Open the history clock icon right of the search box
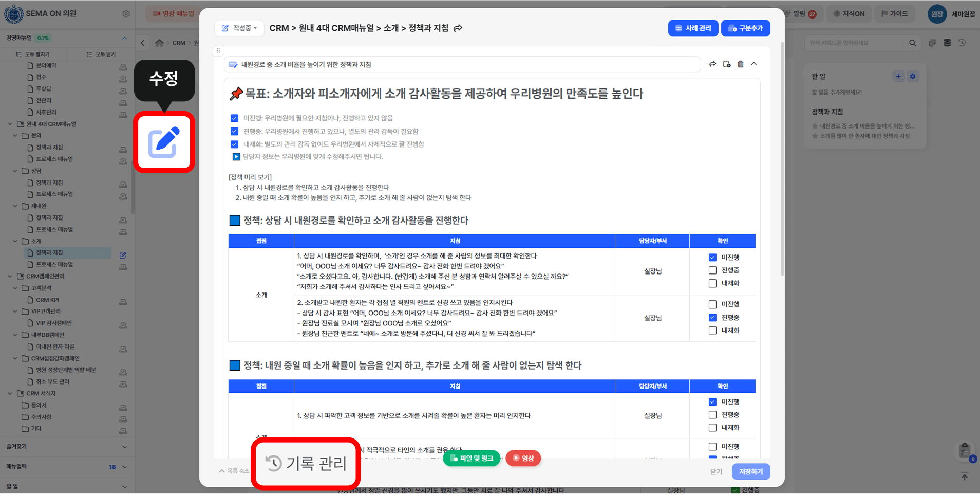This screenshot has height=494, width=980. [962, 43]
